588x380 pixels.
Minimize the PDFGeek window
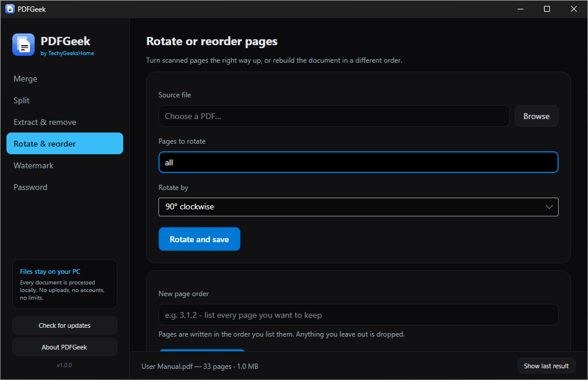[521, 9]
